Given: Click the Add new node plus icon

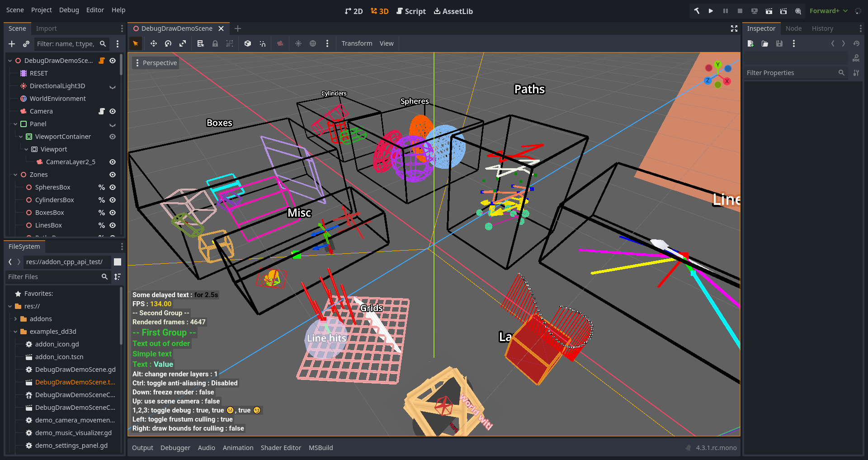Looking at the screenshot, I should click(x=12, y=44).
